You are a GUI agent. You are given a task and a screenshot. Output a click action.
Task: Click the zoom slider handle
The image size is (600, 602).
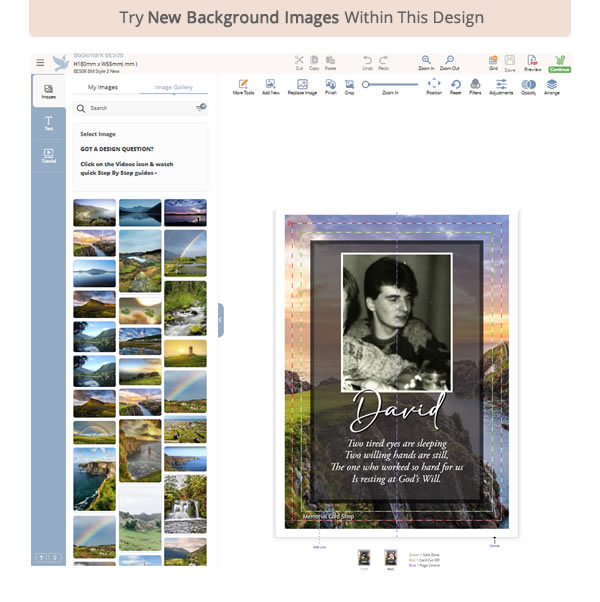tap(366, 84)
